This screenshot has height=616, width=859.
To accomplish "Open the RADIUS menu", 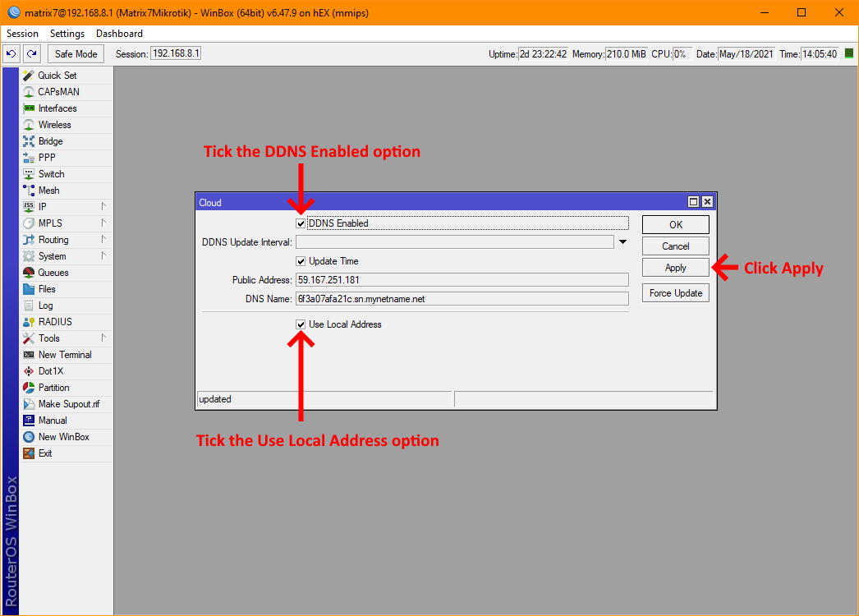I will point(66,322).
